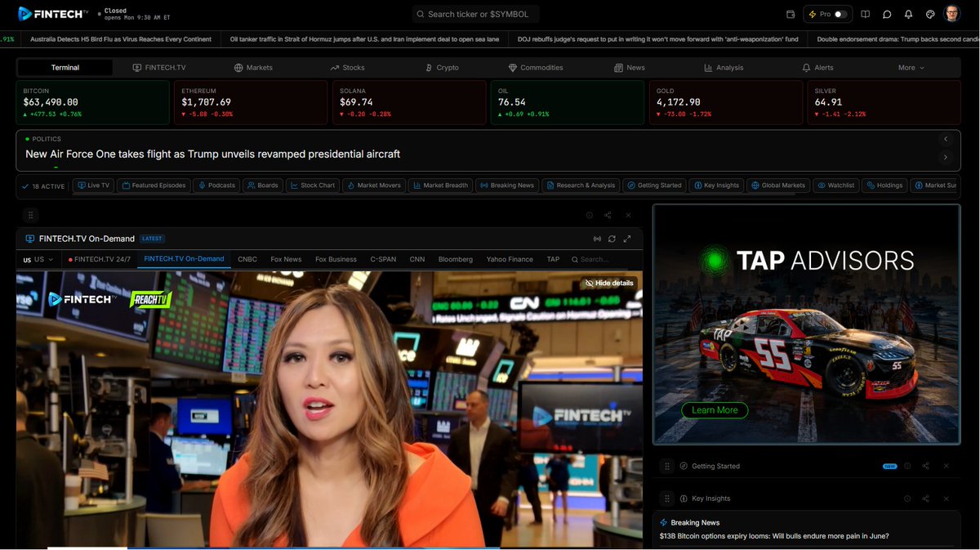Open the Solana price card

(x=409, y=102)
